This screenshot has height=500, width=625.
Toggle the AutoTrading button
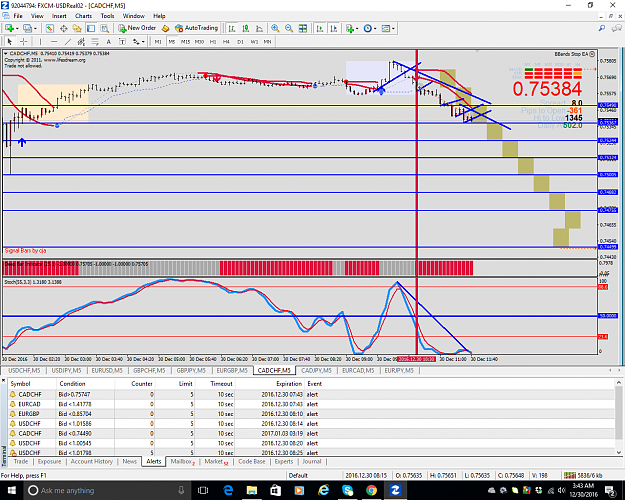(x=197, y=28)
